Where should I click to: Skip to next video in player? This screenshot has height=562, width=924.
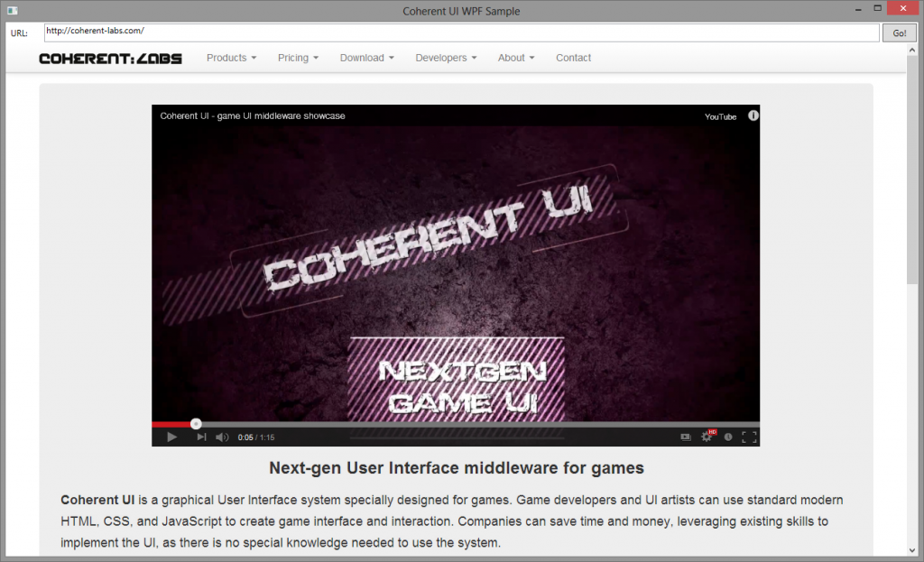pos(201,438)
